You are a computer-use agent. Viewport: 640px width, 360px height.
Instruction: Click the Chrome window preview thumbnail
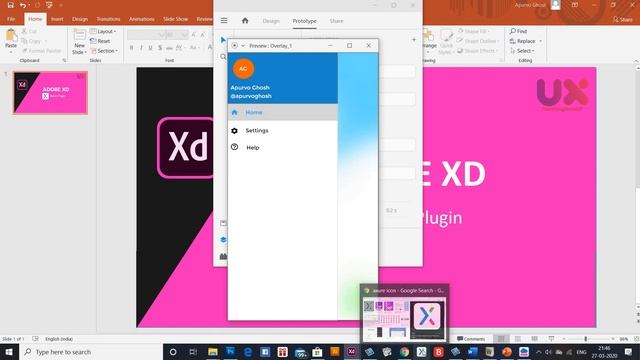404,320
